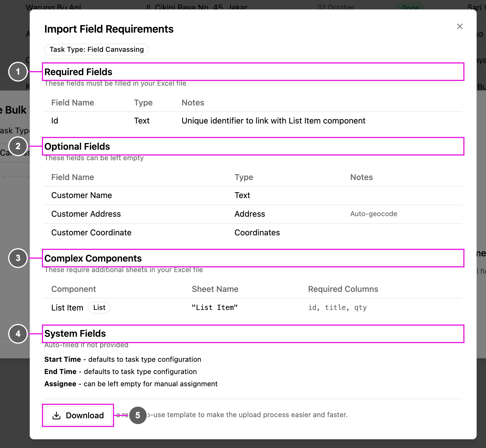Click the Customer Coordinate field name

coord(91,232)
